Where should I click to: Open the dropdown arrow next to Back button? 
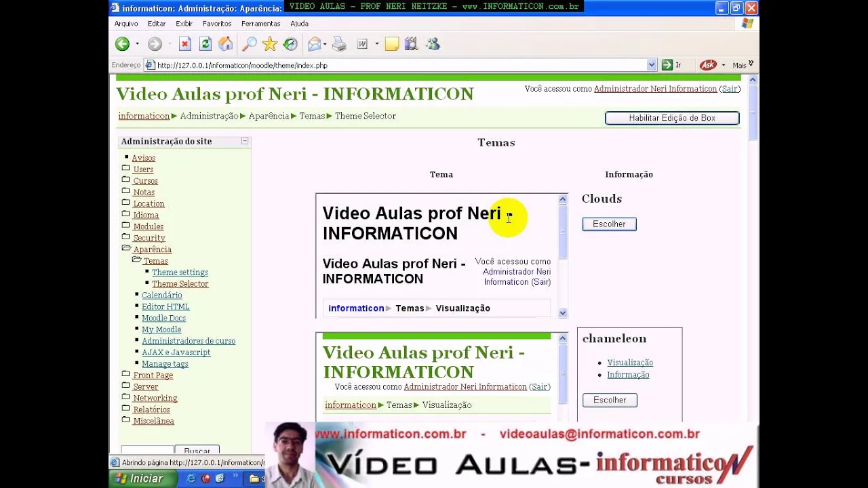point(137,44)
